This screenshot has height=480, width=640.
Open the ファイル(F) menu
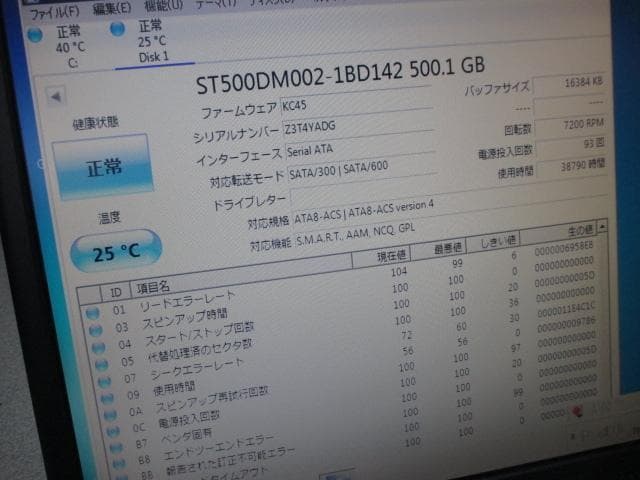pos(55,12)
